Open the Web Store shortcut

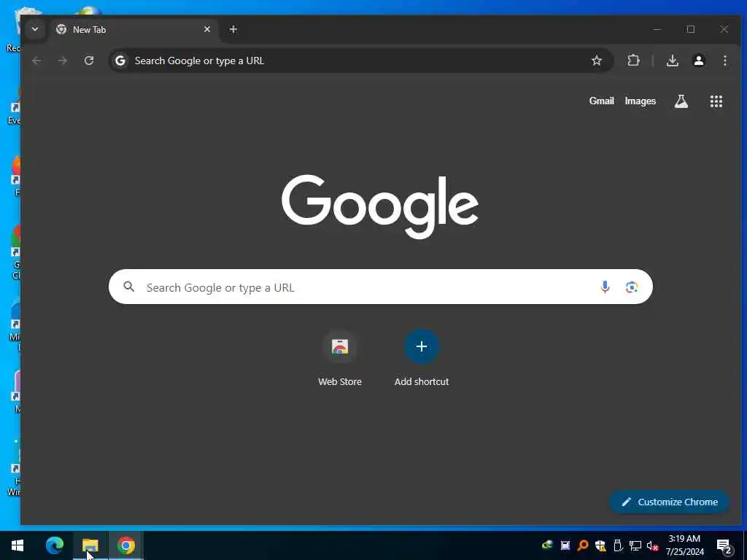tap(340, 357)
